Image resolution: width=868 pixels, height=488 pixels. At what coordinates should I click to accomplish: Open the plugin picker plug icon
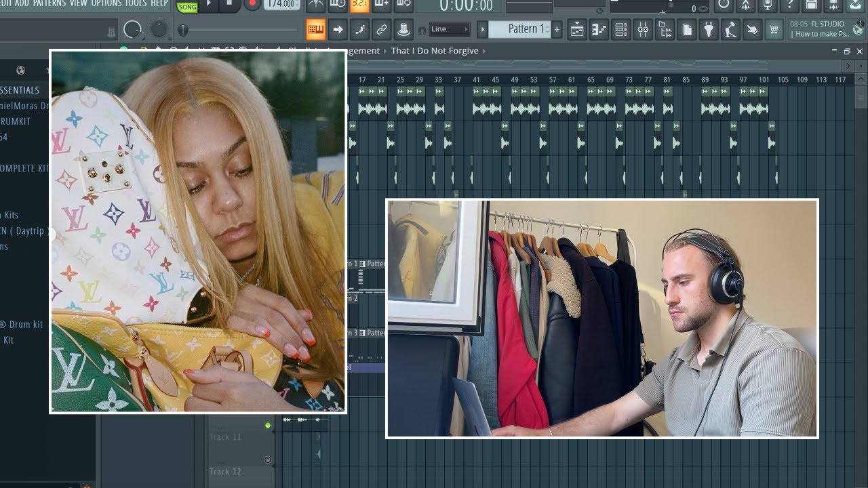pos(708,29)
